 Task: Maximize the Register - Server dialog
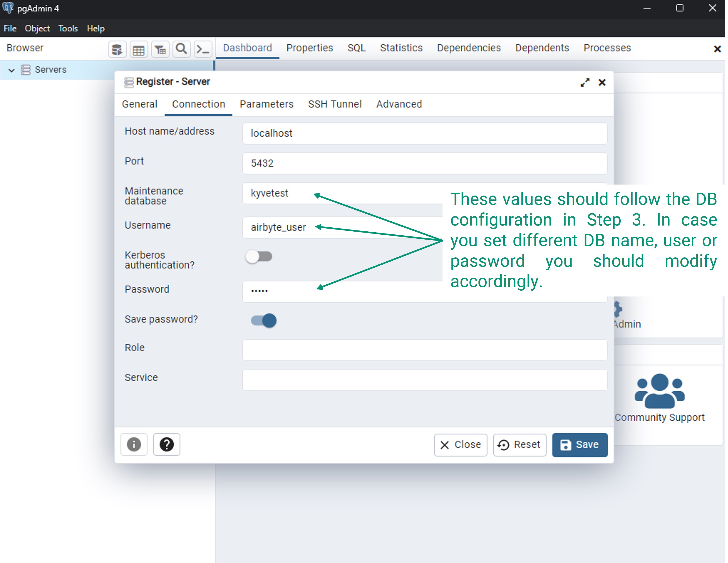coord(585,83)
